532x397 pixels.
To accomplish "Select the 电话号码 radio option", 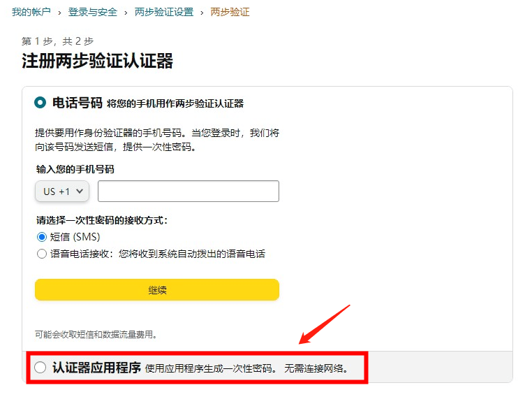I will [x=40, y=103].
